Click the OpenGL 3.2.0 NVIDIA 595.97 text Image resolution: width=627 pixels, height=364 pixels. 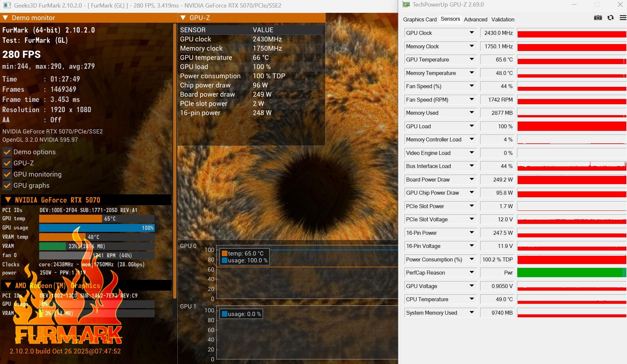(x=40, y=140)
